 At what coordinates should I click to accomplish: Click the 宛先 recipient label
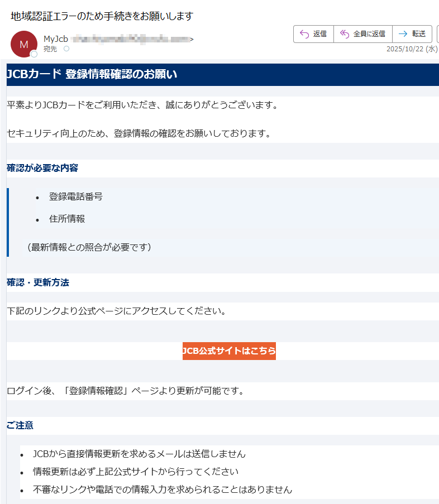pyautogui.click(x=50, y=49)
